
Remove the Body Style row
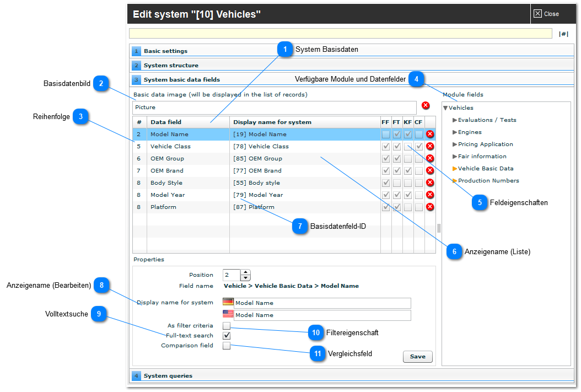(430, 182)
